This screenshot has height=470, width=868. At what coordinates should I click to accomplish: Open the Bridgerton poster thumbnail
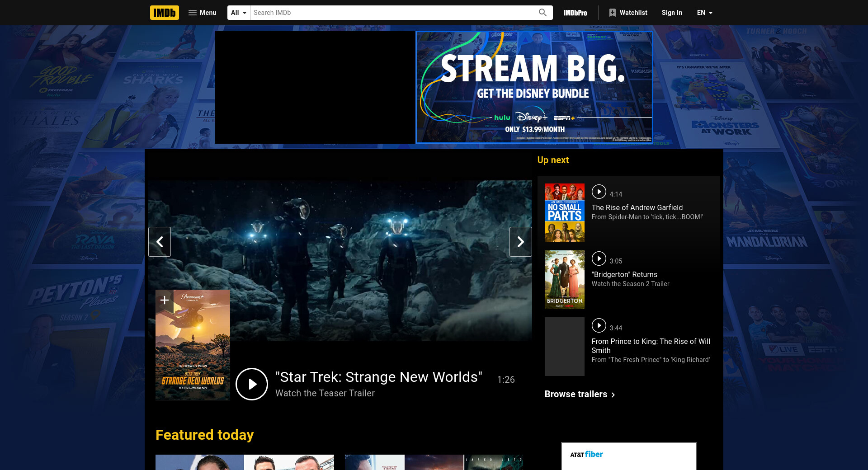tap(564, 279)
